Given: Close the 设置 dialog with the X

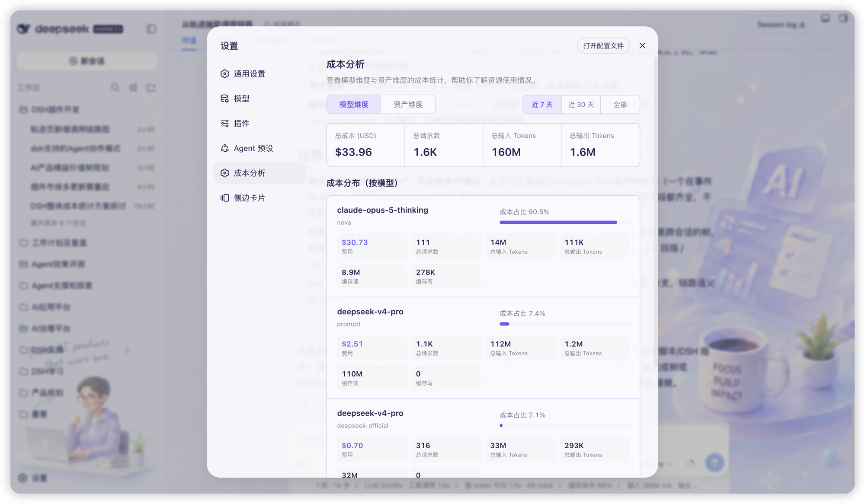Looking at the screenshot, I should [642, 45].
